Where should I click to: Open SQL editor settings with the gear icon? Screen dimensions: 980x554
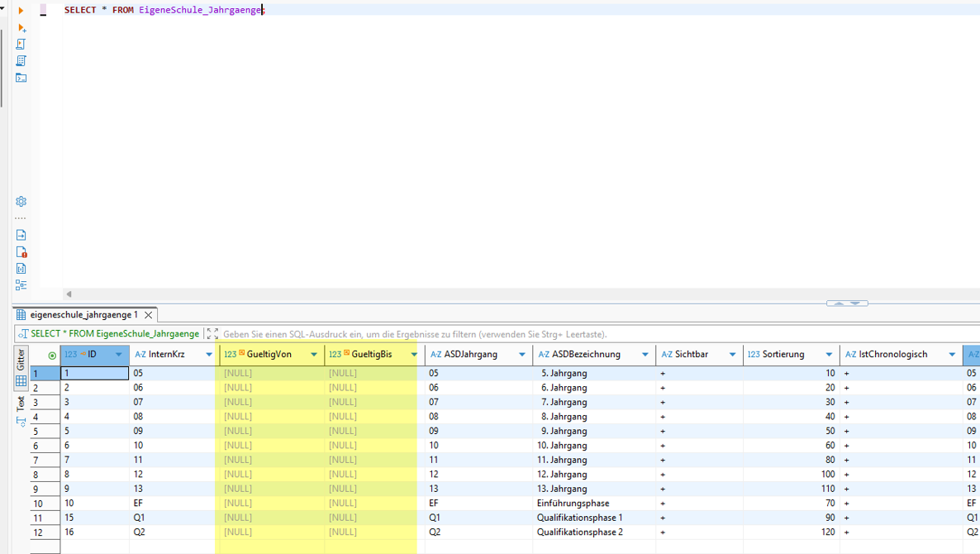pyautogui.click(x=21, y=202)
